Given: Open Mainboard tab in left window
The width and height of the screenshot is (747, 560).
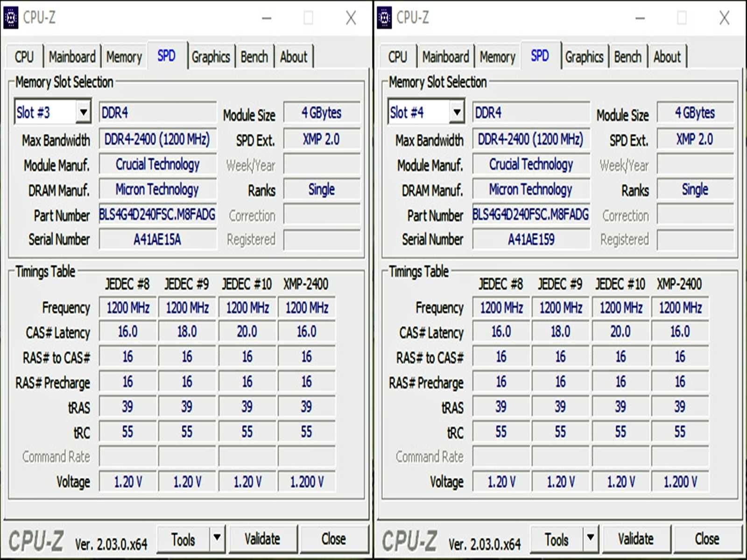Looking at the screenshot, I should click(x=72, y=57).
